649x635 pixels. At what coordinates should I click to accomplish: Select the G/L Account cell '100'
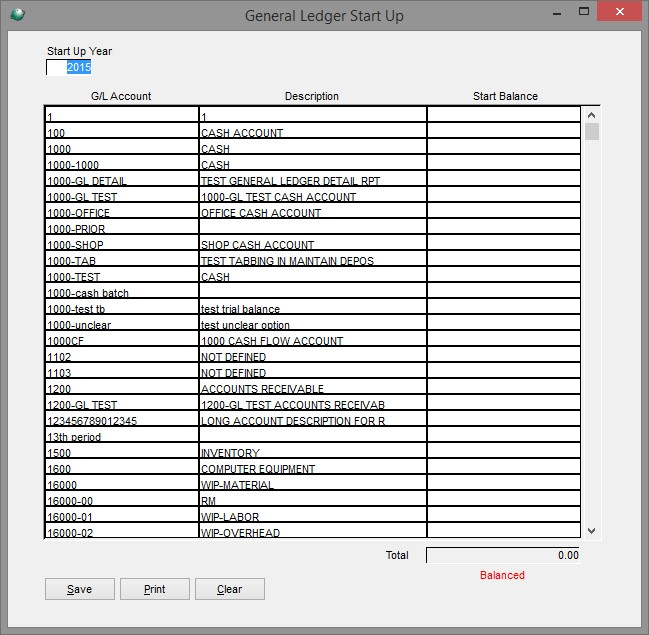(122, 131)
